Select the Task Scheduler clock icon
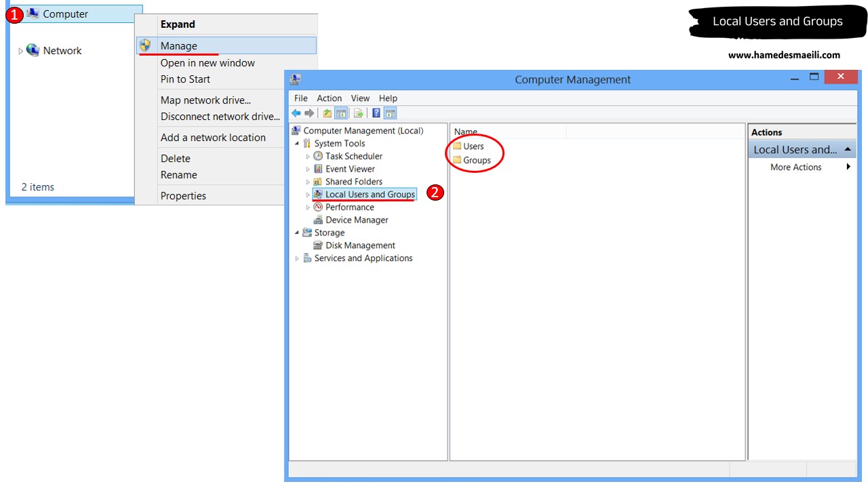 pos(318,156)
